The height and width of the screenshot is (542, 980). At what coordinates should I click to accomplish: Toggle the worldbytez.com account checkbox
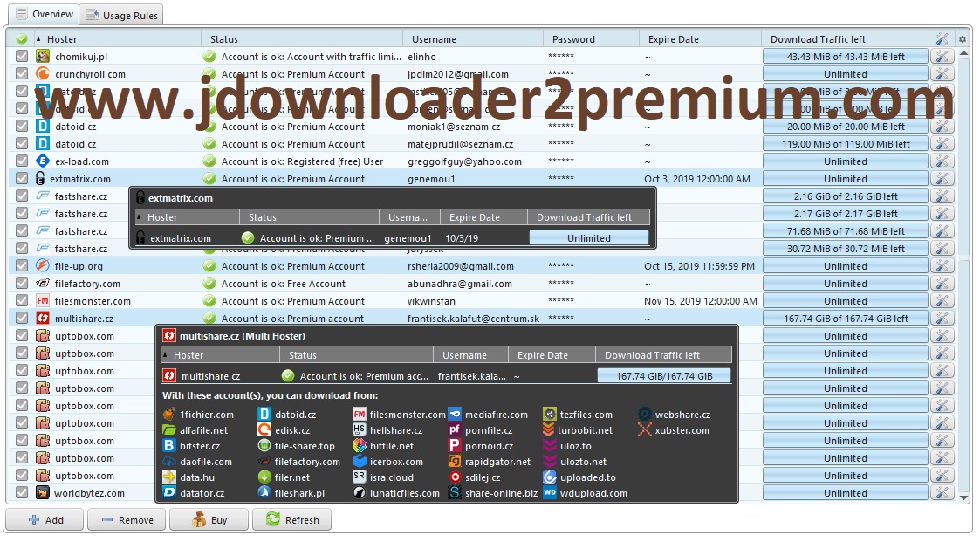[22, 492]
